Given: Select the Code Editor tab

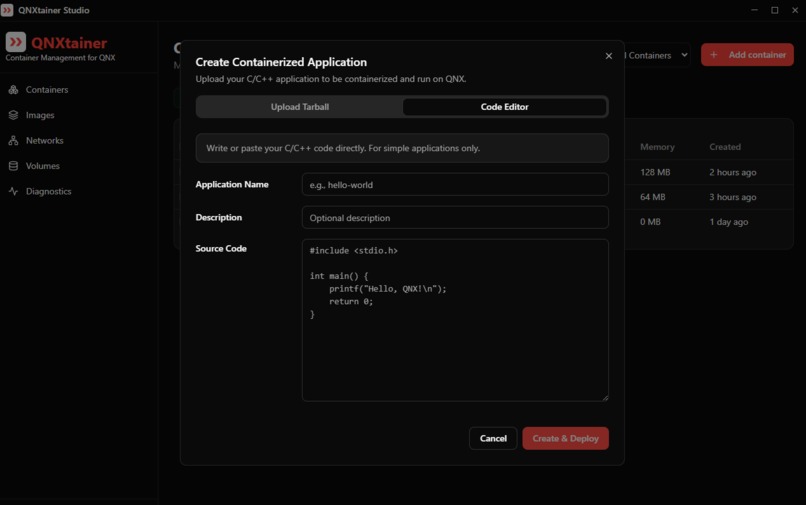Looking at the screenshot, I should (504, 107).
